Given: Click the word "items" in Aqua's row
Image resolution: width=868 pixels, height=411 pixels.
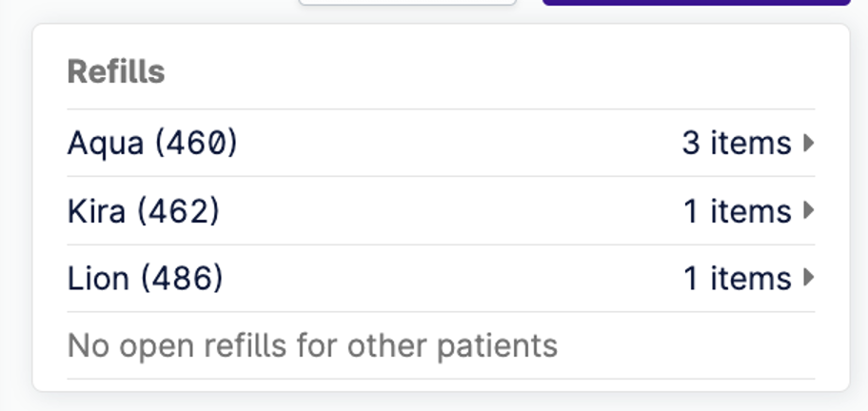Looking at the screenshot, I should click(x=751, y=144).
